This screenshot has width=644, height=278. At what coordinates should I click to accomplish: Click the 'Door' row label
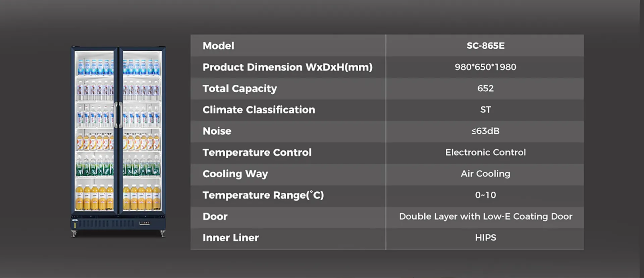[x=215, y=217]
